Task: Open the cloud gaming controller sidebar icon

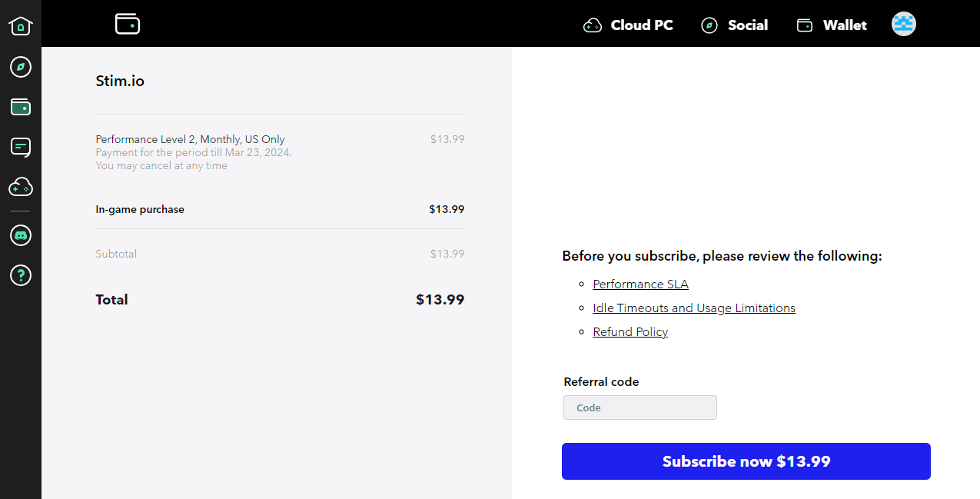Action: point(21,187)
